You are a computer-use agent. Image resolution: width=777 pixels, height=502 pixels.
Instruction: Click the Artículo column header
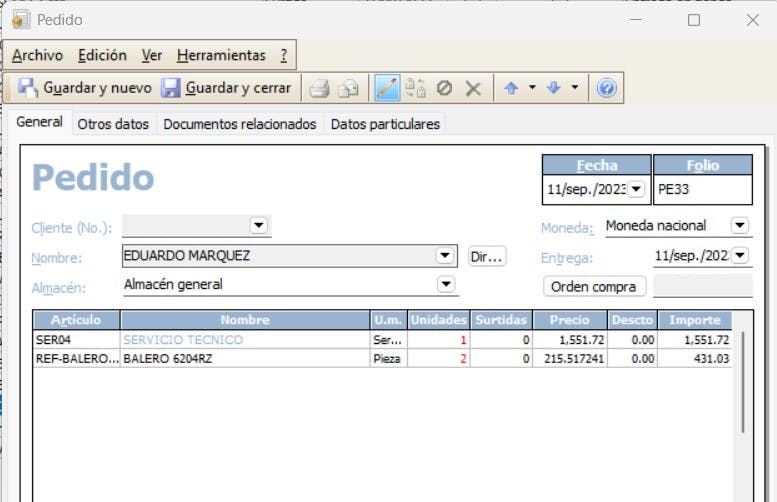[x=76, y=320]
